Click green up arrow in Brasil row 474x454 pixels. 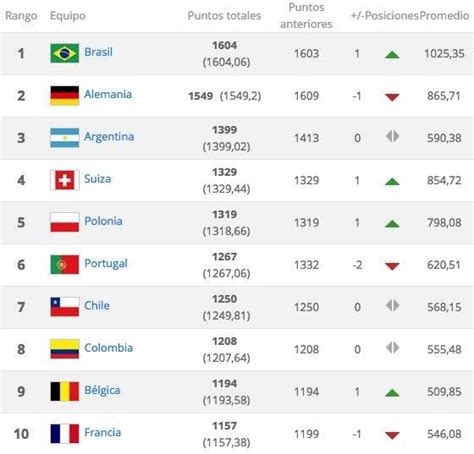pos(392,54)
